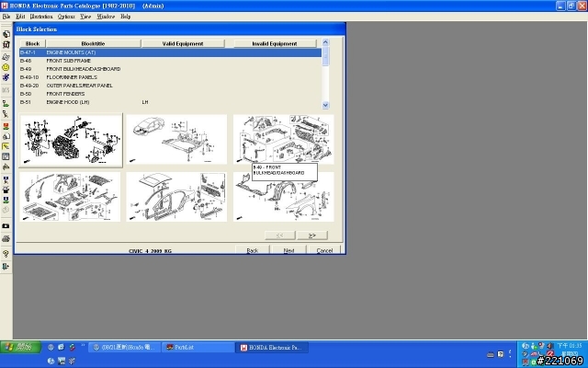Viewport: 588px width, 368px height.
Task: Open the Illustration menu
Action: tap(41, 17)
